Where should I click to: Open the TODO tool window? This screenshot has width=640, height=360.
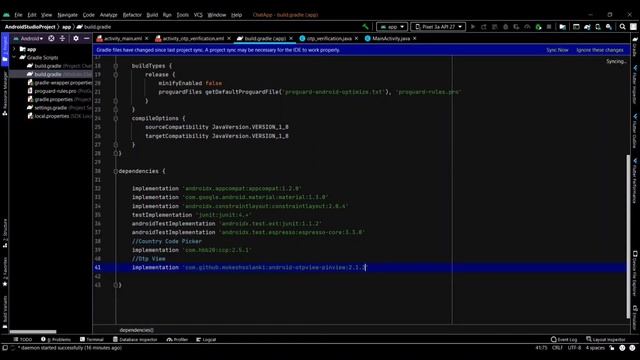[x=23, y=339]
